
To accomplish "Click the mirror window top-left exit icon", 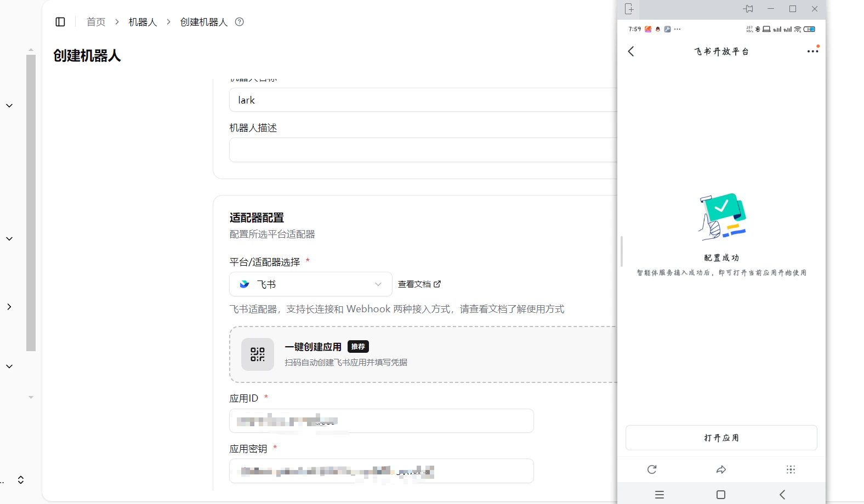I will tap(629, 9).
